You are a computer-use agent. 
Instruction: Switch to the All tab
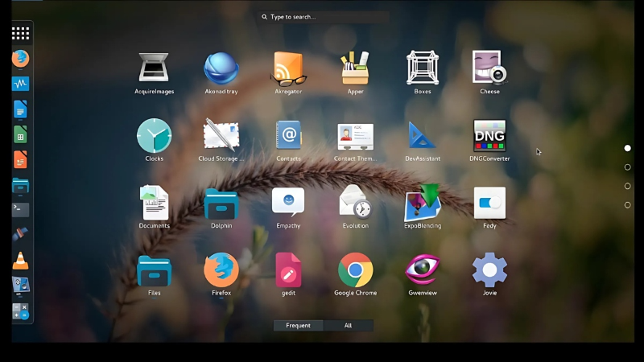point(348,326)
